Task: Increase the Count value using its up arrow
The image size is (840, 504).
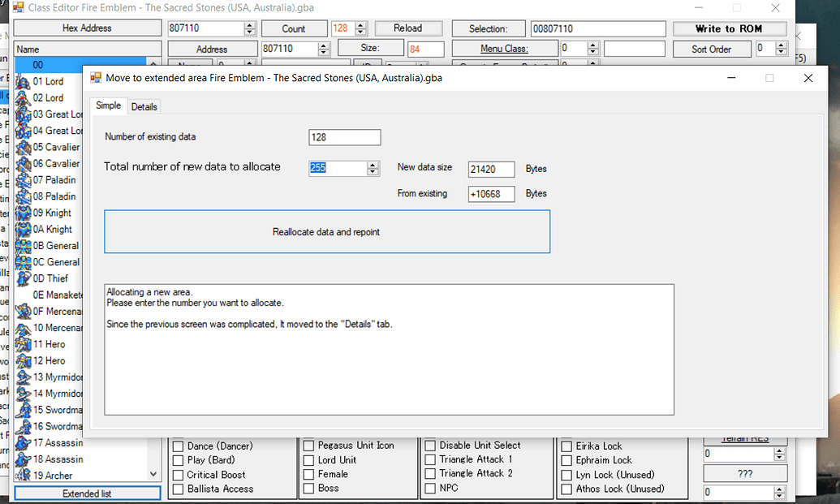Action: 361,24
